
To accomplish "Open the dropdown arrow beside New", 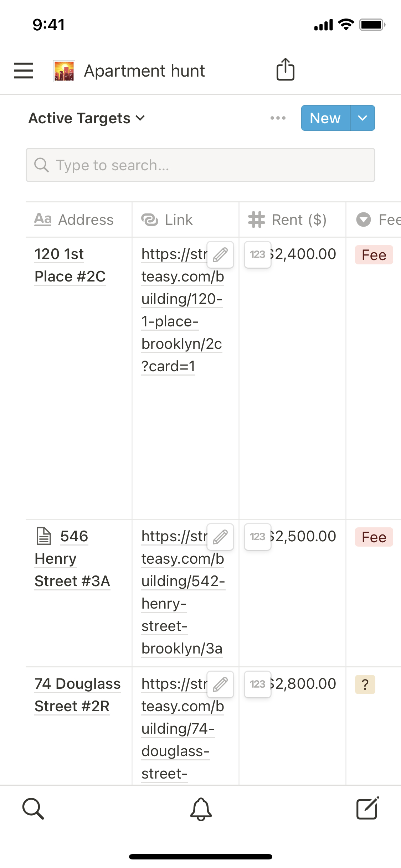I will (363, 118).
